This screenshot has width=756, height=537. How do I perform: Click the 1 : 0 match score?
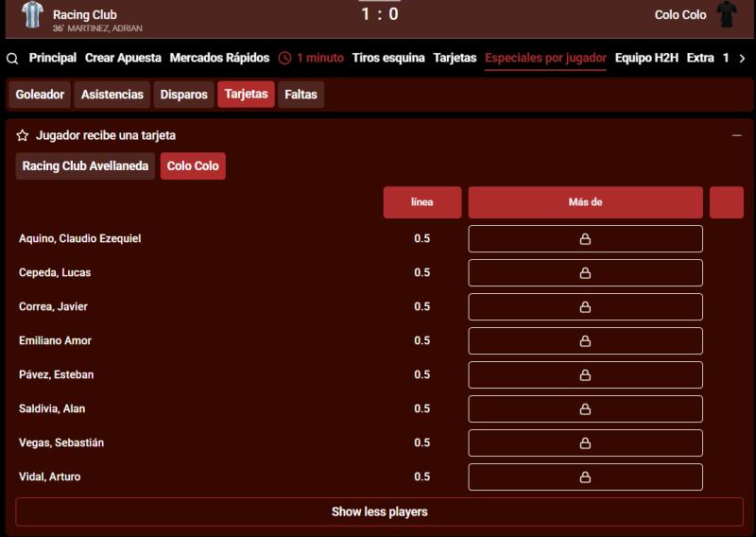click(x=380, y=14)
